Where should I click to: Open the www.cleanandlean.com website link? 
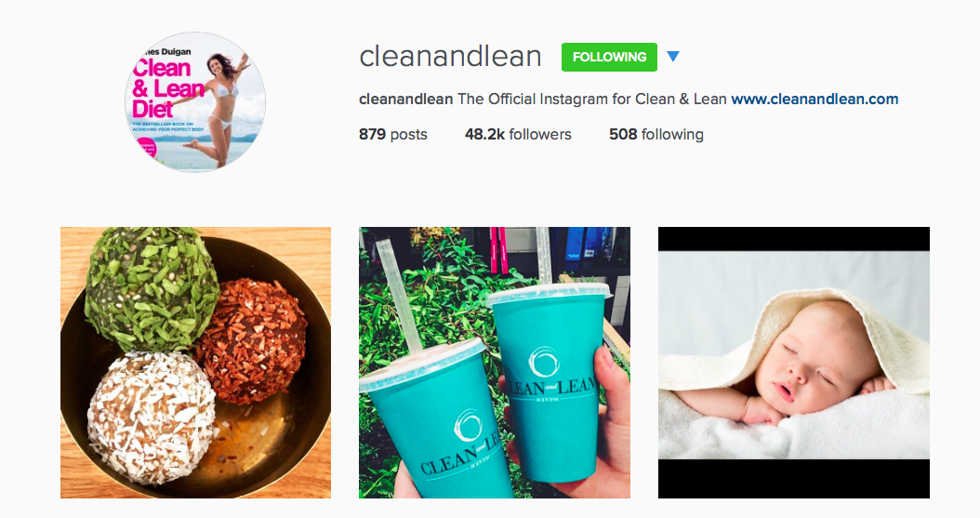(814, 99)
